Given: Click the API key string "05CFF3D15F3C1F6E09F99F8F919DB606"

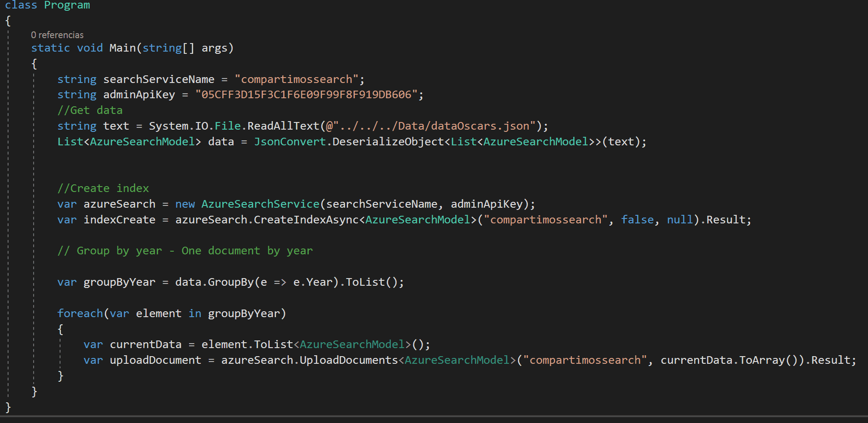Looking at the screenshot, I should [x=306, y=95].
